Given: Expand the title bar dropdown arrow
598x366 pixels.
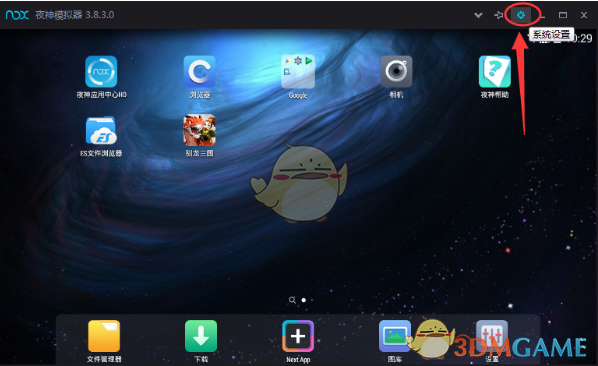Looking at the screenshot, I should (x=478, y=15).
